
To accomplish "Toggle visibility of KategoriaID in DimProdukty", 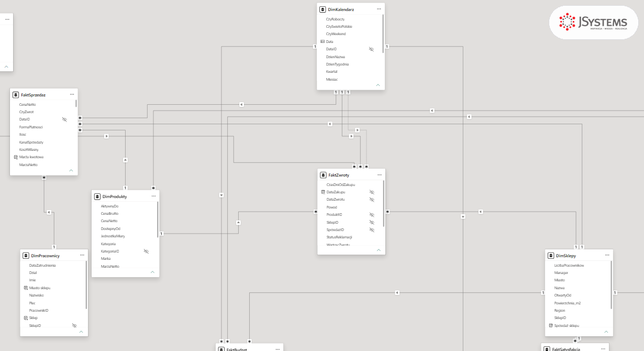I will pos(146,251).
